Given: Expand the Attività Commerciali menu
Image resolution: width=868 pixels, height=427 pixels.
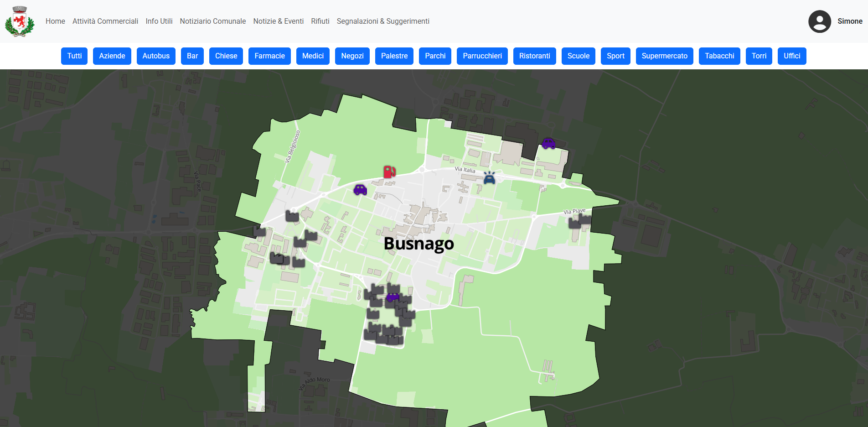Looking at the screenshot, I should 105,21.
